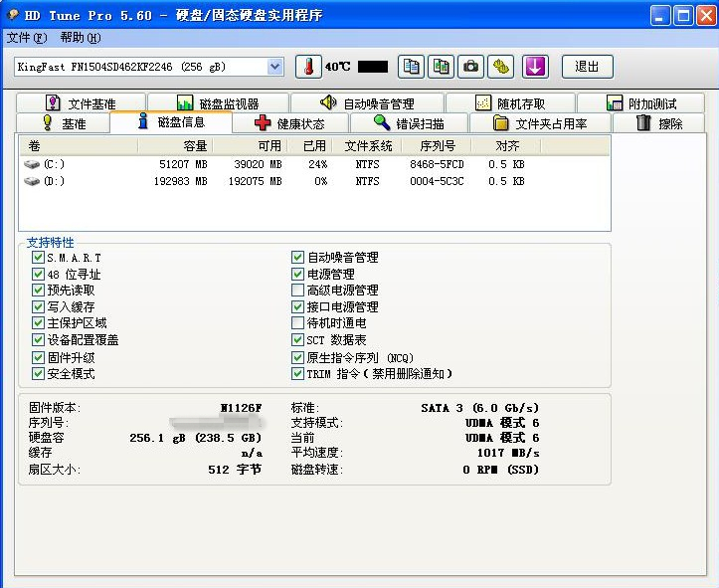Open the 磁盘监视器 tab
Screen dimensions: 719x588
(218, 103)
